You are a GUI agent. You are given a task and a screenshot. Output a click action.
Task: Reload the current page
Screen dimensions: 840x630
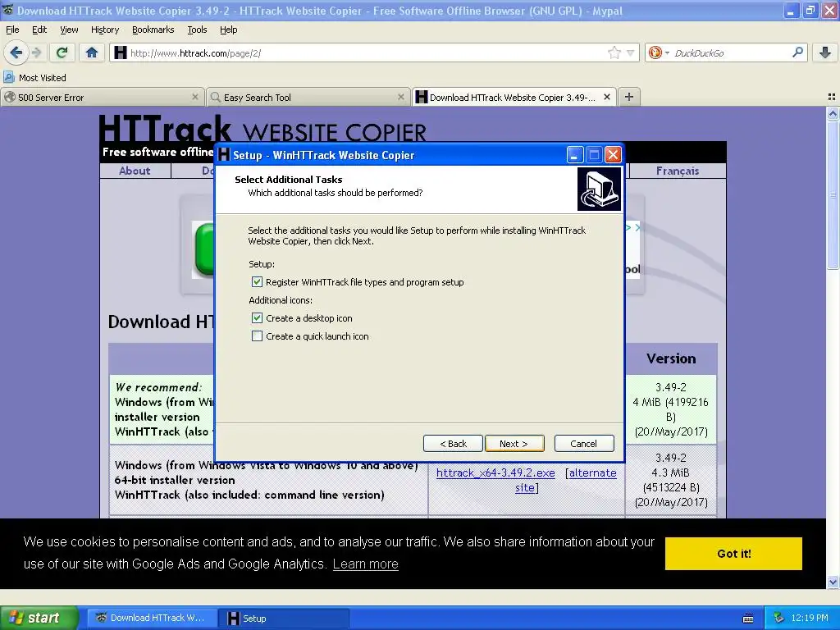[62, 52]
